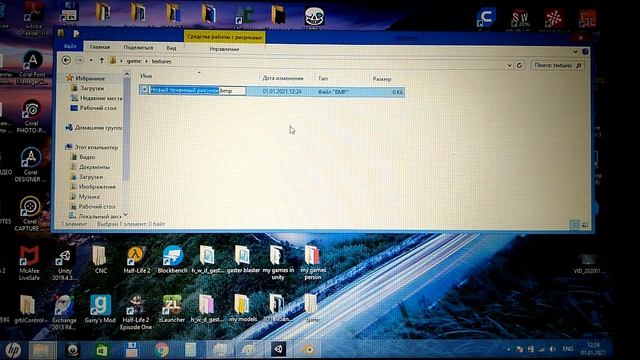Open the my models folder
Screen dimensions: 640x360
coord(243,308)
